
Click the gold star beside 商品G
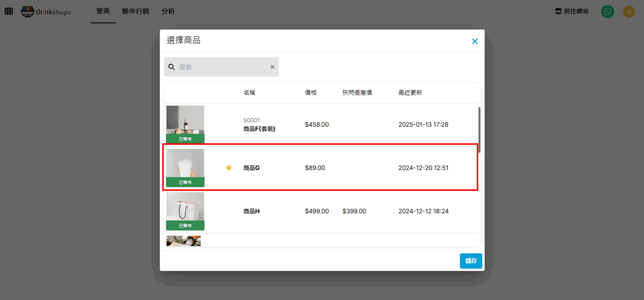pyautogui.click(x=228, y=168)
